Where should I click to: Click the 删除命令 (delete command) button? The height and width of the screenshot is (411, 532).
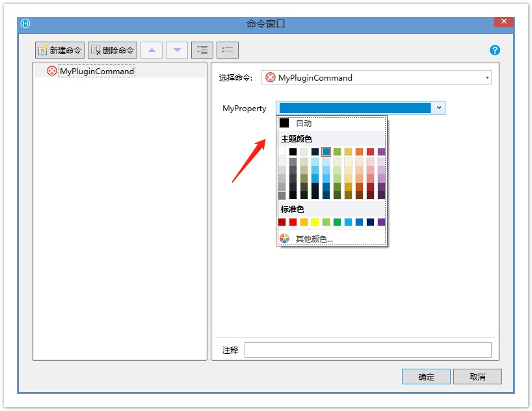(x=113, y=50)
